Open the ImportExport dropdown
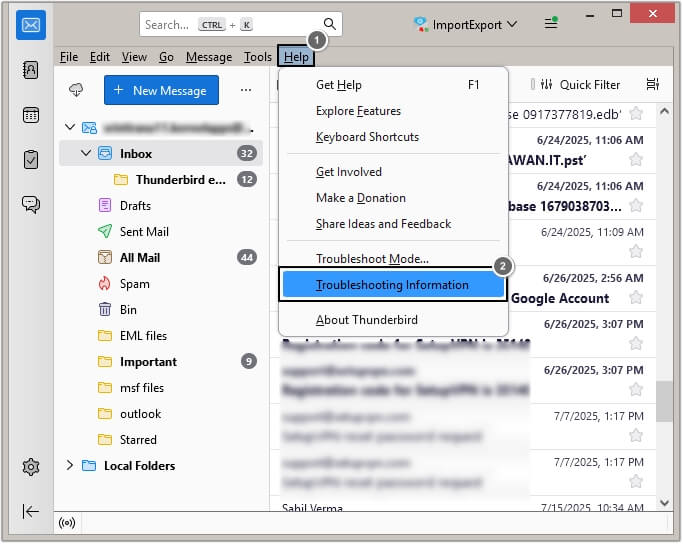The width and height of the screenshot is (683, 544). point(465,24)
